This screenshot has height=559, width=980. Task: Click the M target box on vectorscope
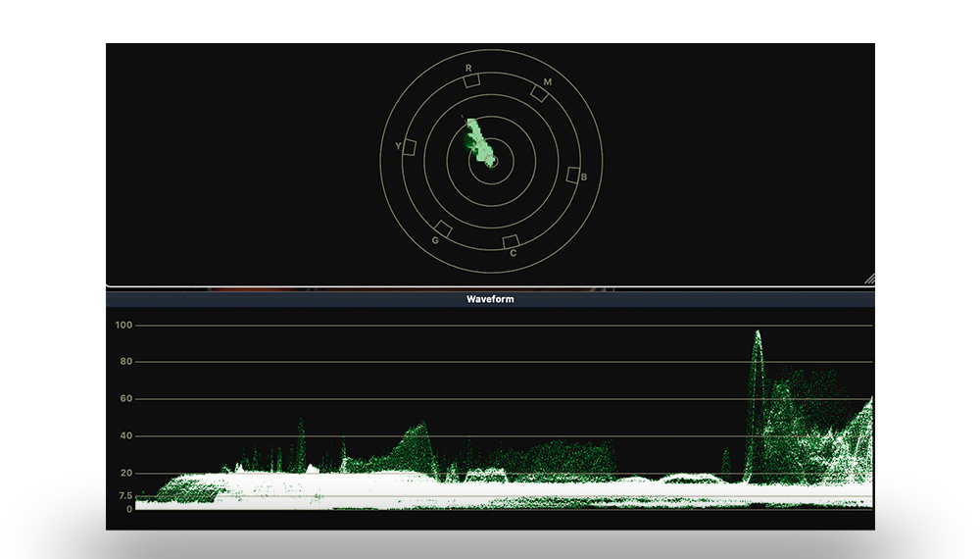(539, 94)
